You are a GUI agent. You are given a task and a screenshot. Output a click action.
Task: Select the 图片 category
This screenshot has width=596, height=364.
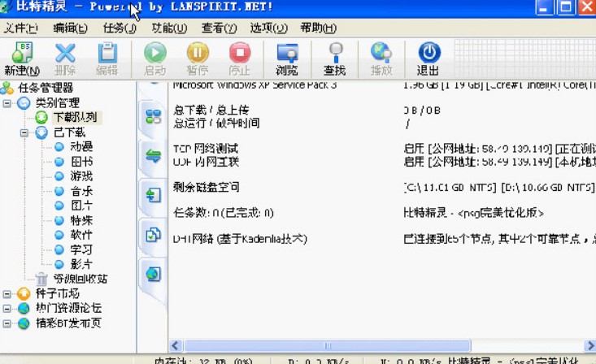81,206
